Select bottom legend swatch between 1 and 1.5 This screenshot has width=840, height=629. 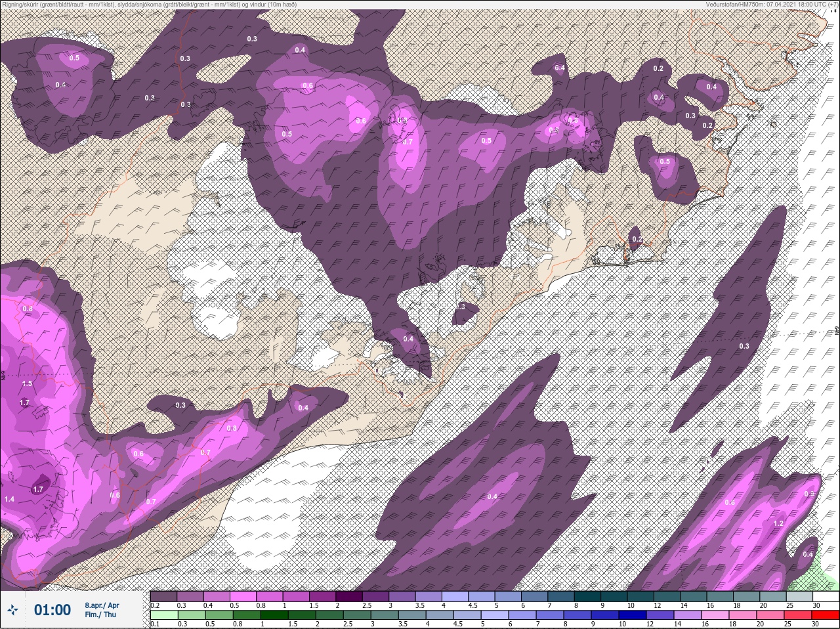[274, 615]
